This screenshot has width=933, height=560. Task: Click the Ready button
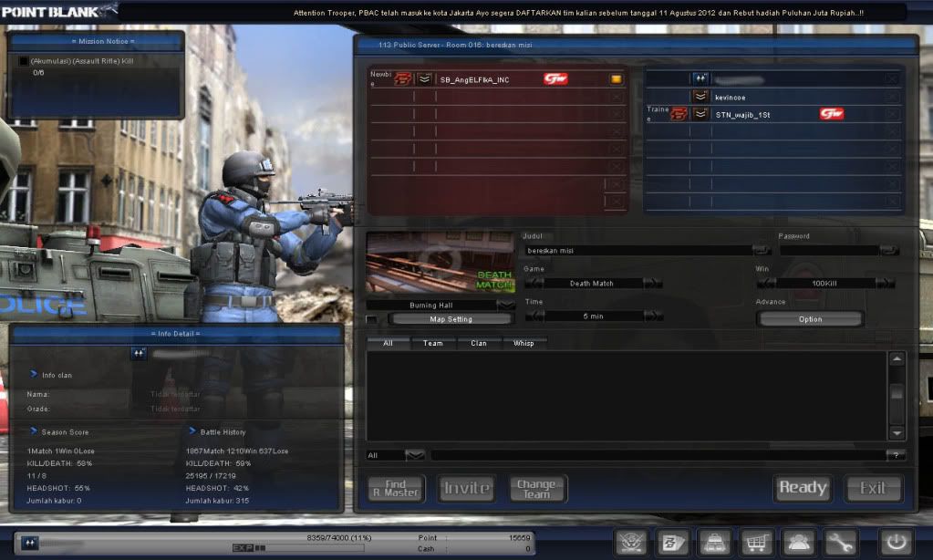[803, 488]
